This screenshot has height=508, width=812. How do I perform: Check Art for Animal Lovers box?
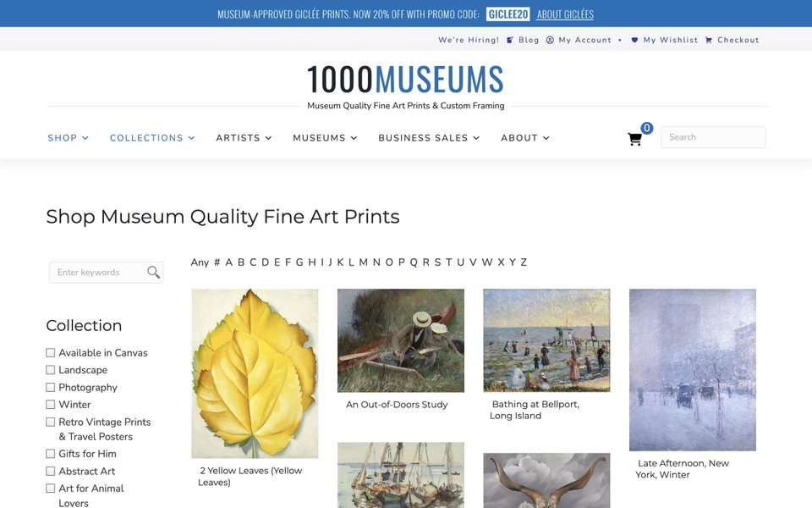(x=50, y=489)
